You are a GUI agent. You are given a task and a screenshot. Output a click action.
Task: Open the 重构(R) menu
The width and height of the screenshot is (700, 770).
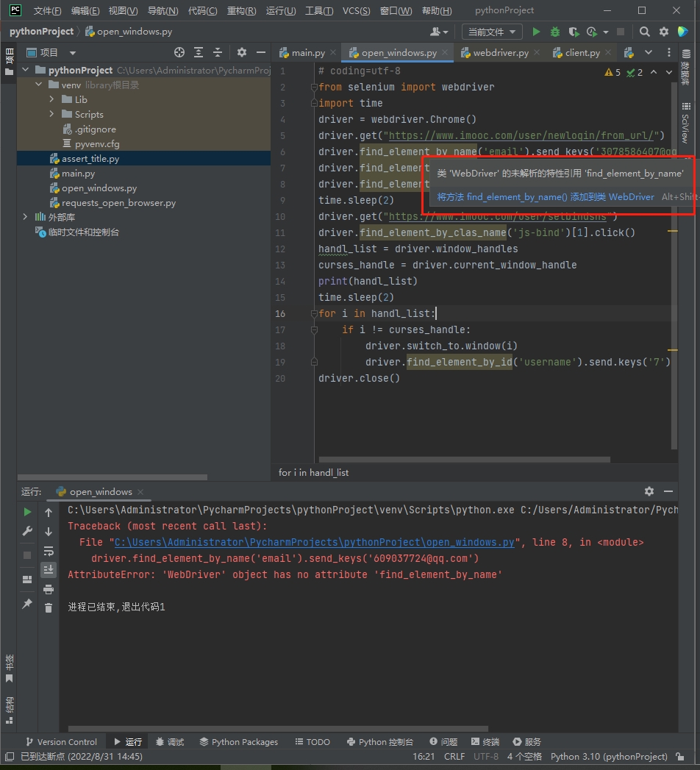point(241,10)
